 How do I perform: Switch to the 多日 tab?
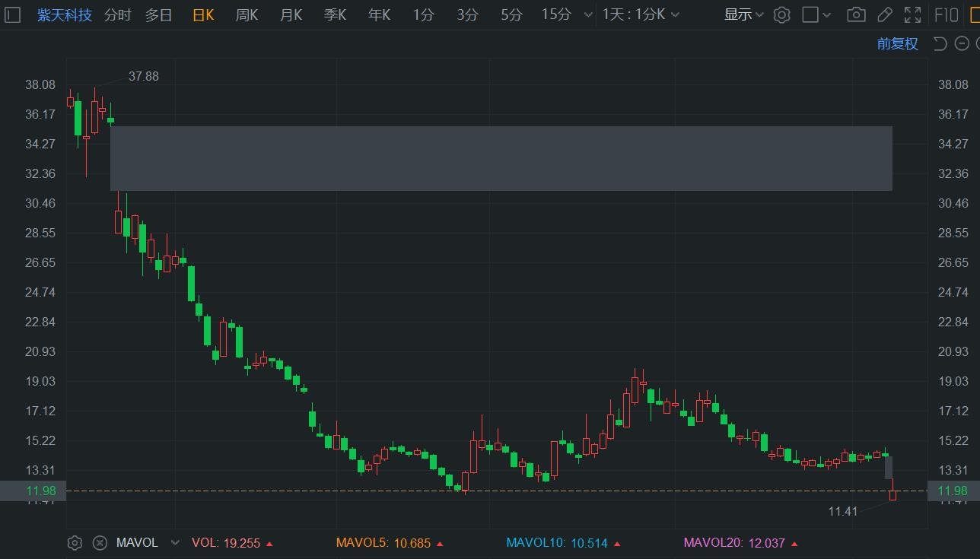159,14
